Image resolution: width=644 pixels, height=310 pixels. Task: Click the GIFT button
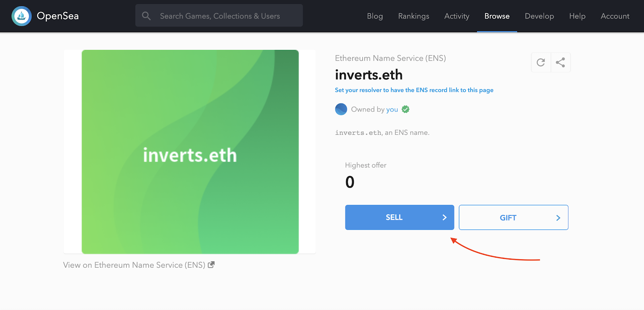(x=514, y=217)
